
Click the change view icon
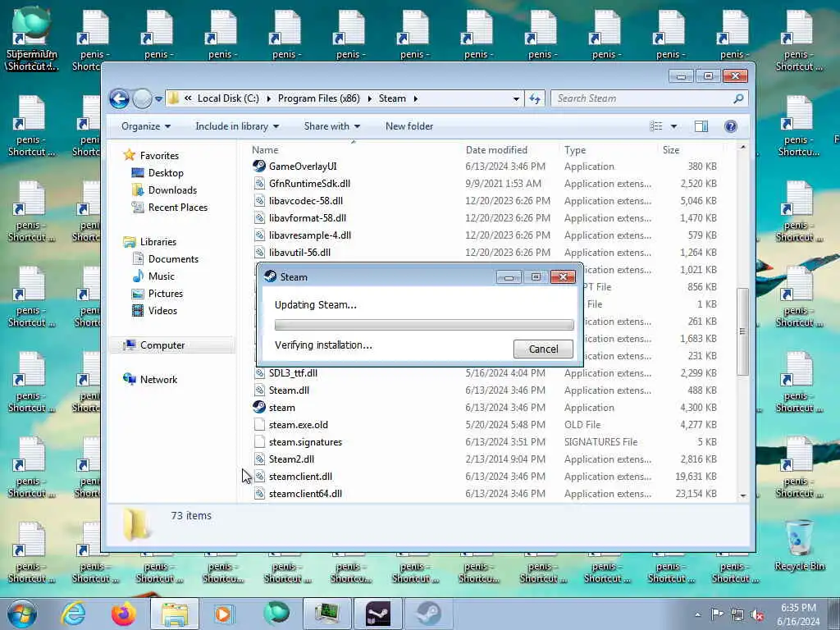click(656, 126)
